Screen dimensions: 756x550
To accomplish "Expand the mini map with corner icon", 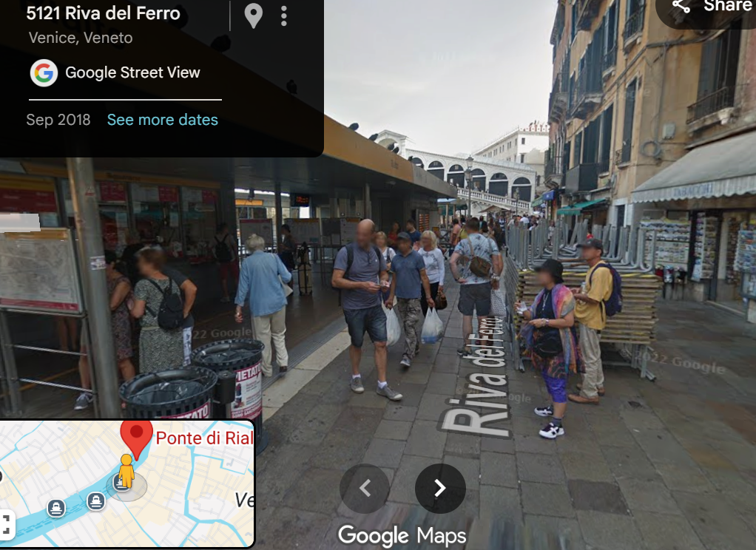I will pos(7,525).
